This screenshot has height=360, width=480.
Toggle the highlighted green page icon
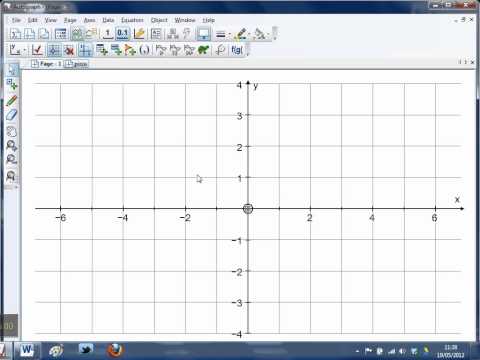pyautogui.click(x=77, y=34)
